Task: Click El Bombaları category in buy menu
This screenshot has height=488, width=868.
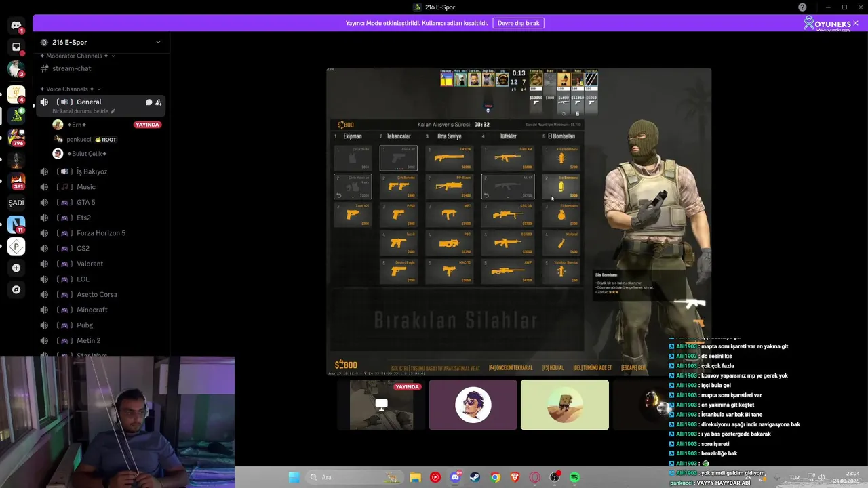Action: tap(561, 136)
